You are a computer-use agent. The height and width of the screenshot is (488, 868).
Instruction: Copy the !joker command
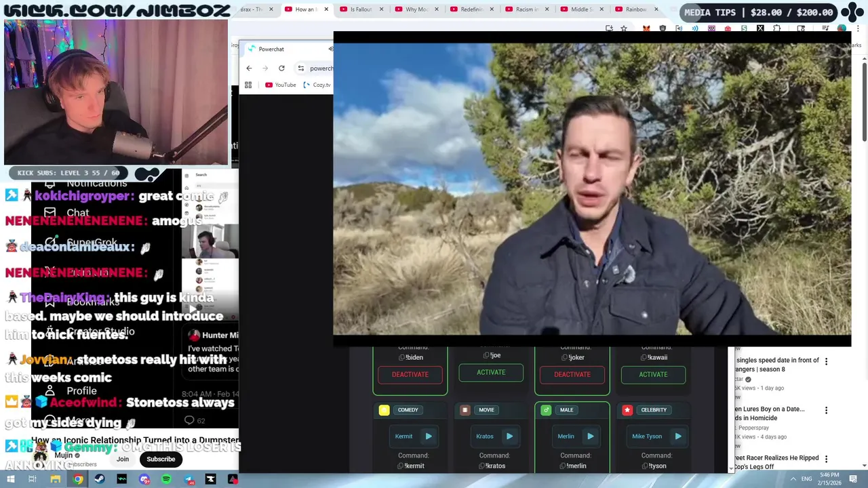(x=563, y=357)
